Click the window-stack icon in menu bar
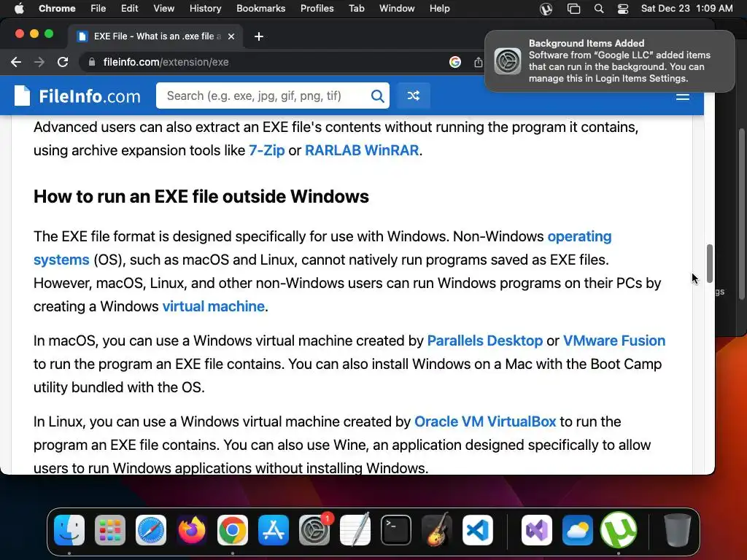This screenshot has width=747, height=560. pos(573,9)
